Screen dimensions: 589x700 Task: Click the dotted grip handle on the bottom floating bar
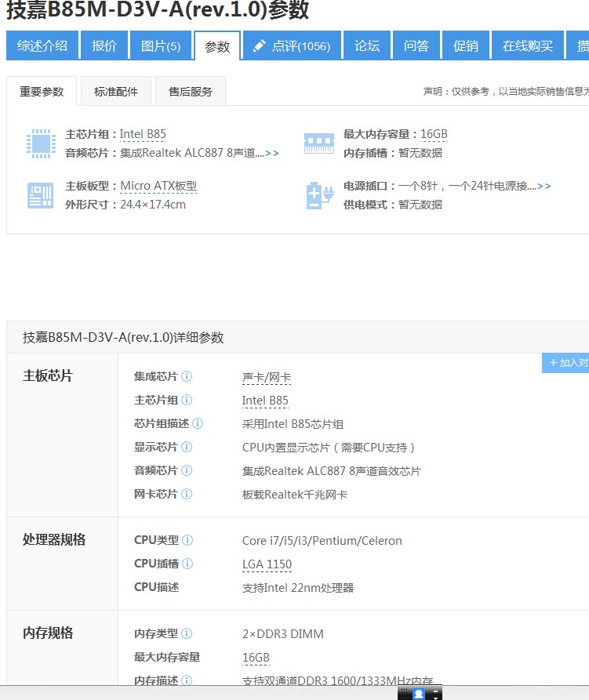pos(403,694)
